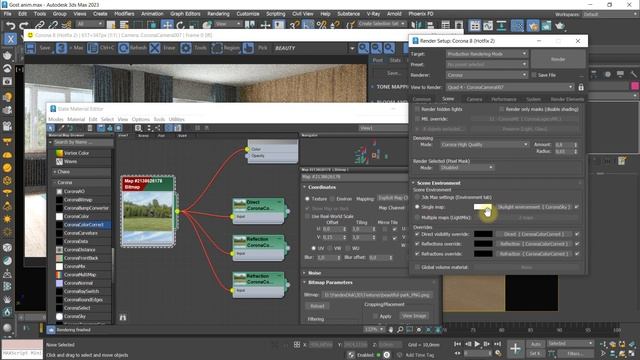Enable Global volume material checkbox
Screen dimensions: 640x360
point(417,267)
